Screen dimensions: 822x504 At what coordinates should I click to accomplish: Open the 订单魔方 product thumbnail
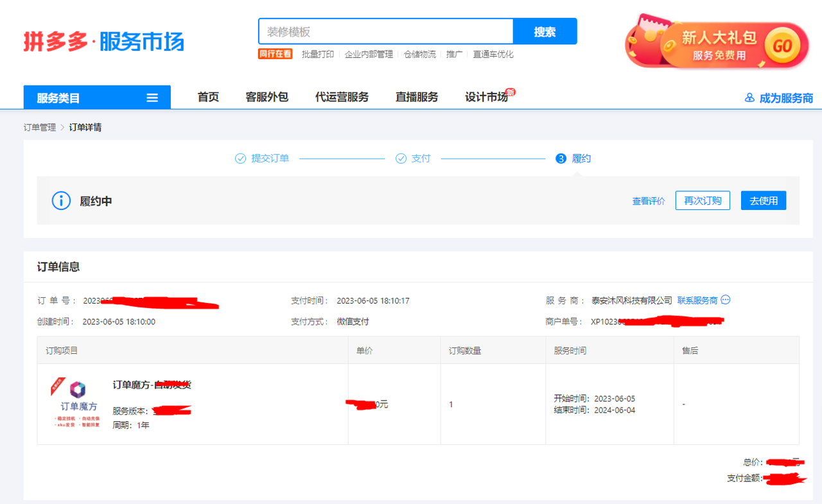(77, 403)
